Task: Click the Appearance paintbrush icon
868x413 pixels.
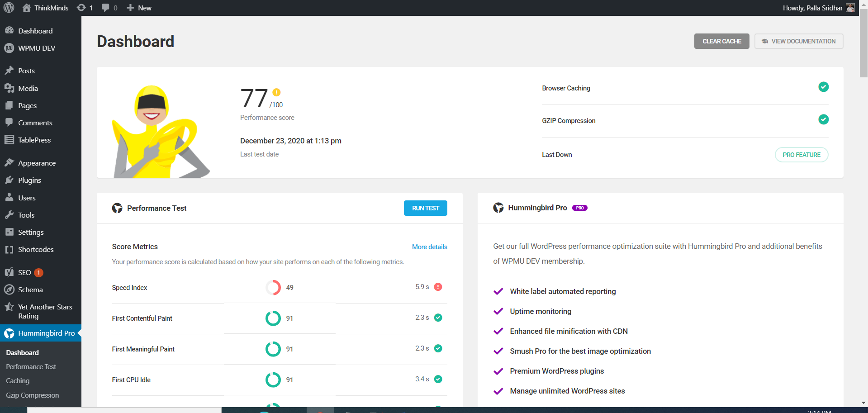Action: click(9, 162)
